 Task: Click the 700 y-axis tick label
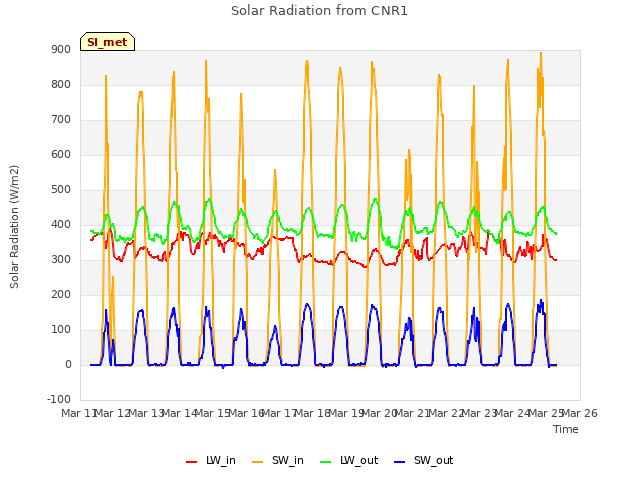pyautogui.click(x=61, y=120)
